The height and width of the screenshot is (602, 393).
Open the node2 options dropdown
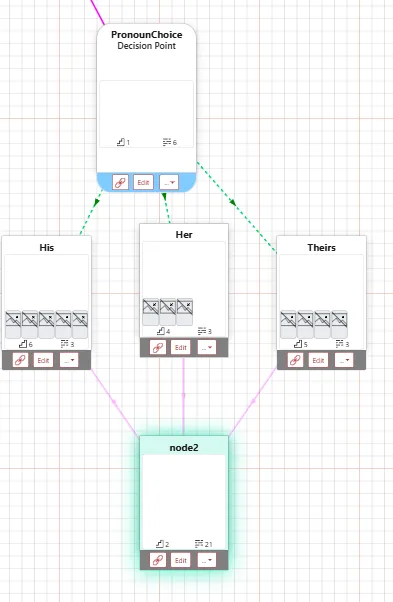(x=207, y=560)
